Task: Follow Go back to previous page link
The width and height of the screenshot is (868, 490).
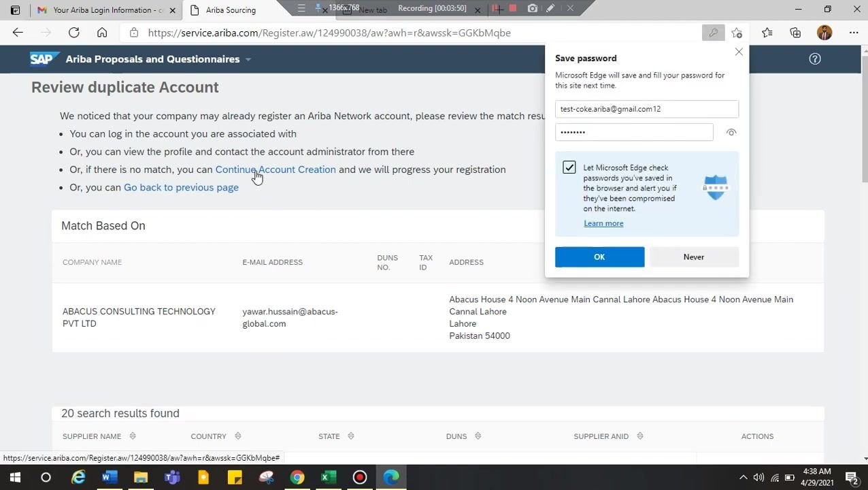Action: coord(181,187)
